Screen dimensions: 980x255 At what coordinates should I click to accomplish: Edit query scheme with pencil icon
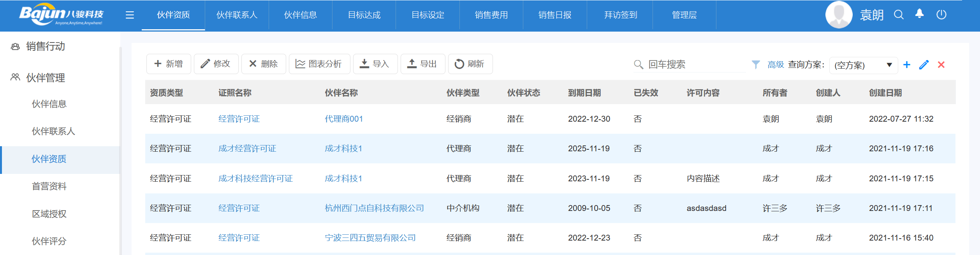tap(924, 65)
